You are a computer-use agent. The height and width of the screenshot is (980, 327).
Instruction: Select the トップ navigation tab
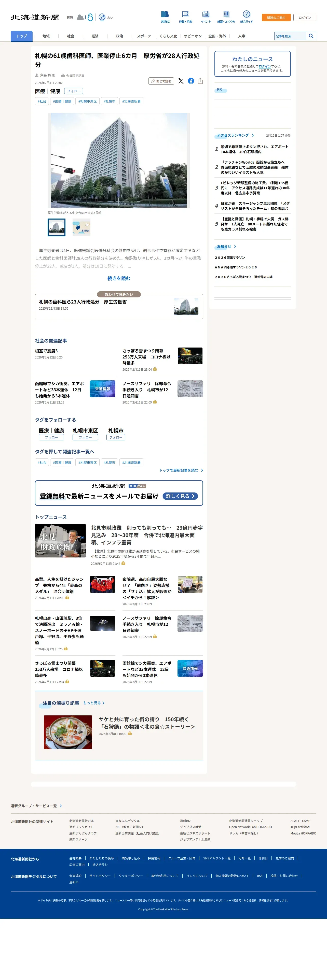[22, 36]
